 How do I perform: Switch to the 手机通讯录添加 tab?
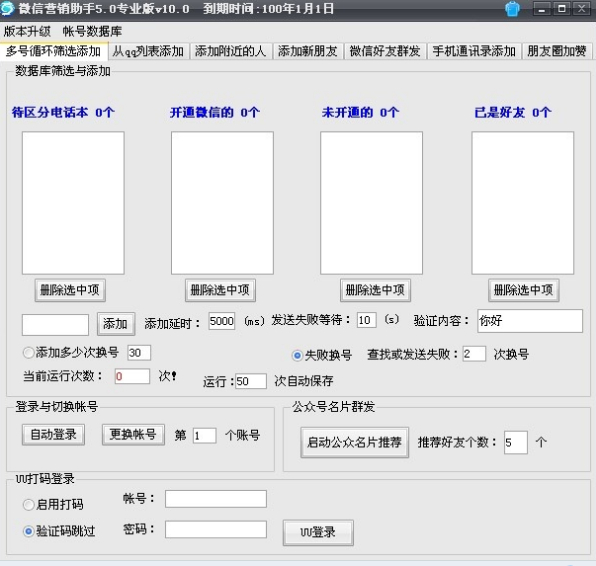[x=474, y=51]
